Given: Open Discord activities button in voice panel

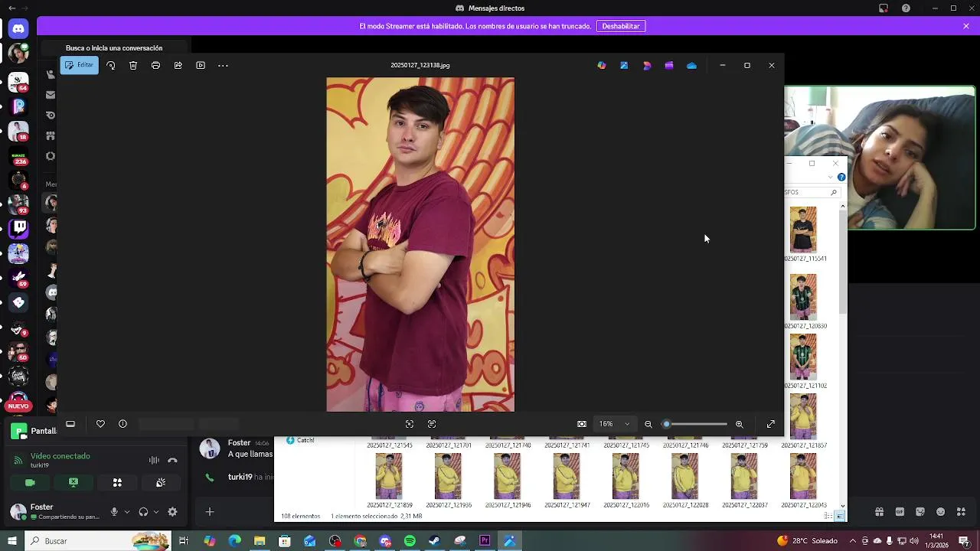Looking at the screenshot, I should tap(117, 483).
